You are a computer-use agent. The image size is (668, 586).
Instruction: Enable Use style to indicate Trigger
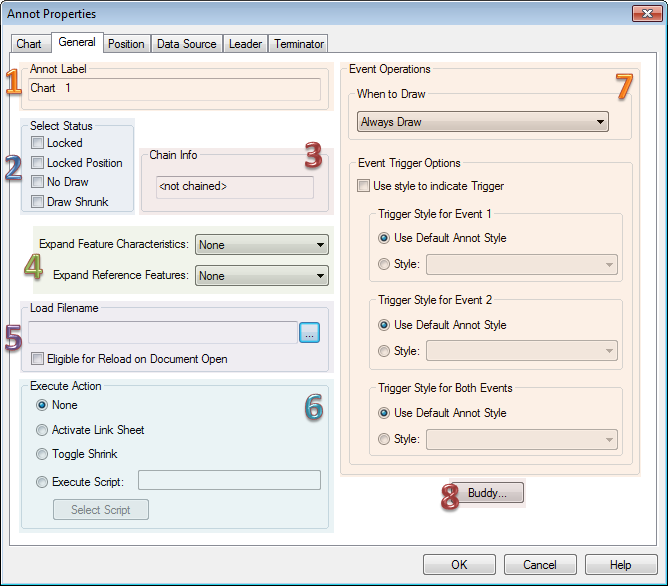[x=364, y=186]
